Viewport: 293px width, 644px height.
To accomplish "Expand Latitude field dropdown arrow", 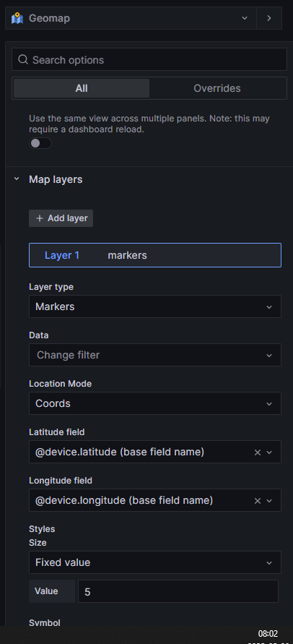I will click(x=269, y=452).
